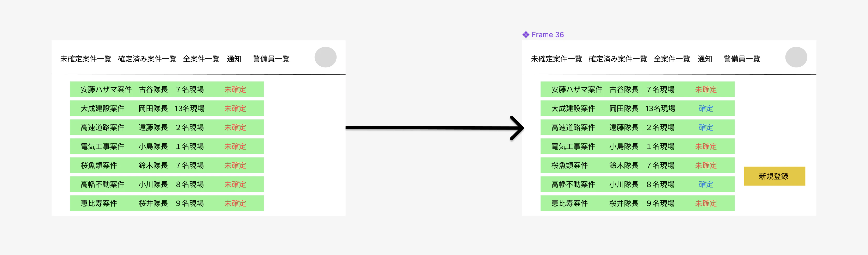This screenshot has width=868, height=255.
Task: Click the gray avatar circle in left frame
Action: pyautogui.click(x=325, y=57)
